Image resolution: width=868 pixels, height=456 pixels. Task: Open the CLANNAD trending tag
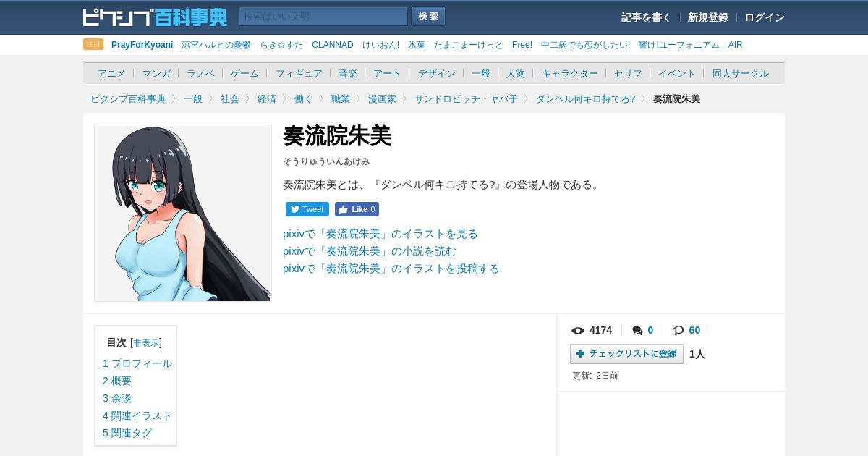click(333, 45)
